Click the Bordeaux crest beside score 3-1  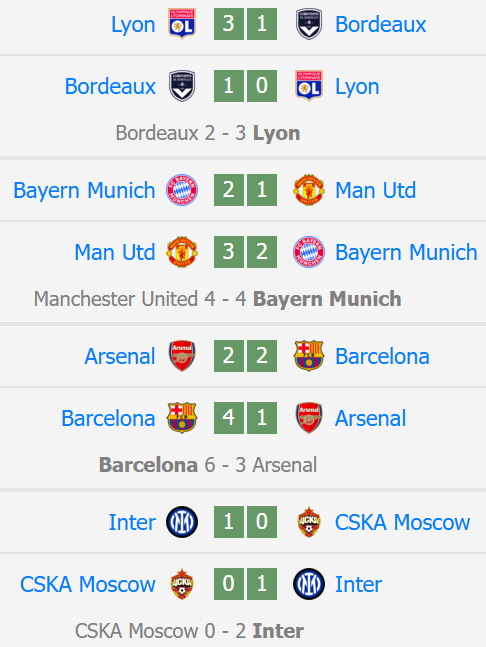point(309,24)
